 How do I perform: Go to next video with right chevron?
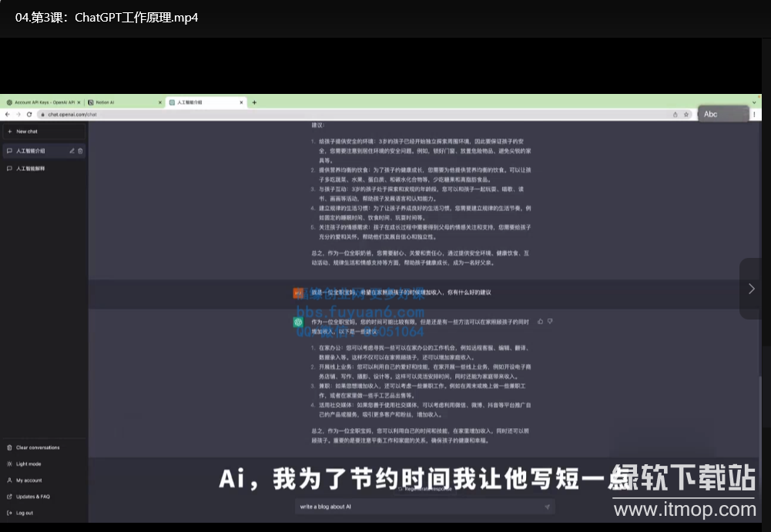[x=751, y=289]
